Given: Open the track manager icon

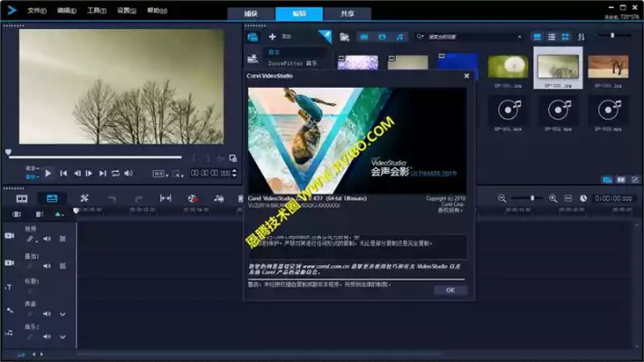Looking at the screenshot, I should coord(16,214).
